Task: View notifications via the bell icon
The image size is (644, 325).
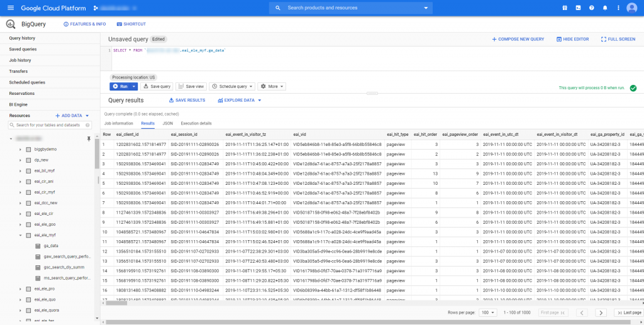Action: pyautogui.click(x=605, y=8)
